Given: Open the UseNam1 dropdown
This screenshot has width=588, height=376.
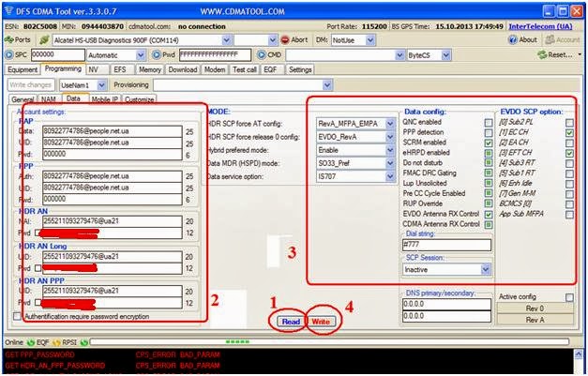Looking at the screenshot, I should (x=101, y=85).
